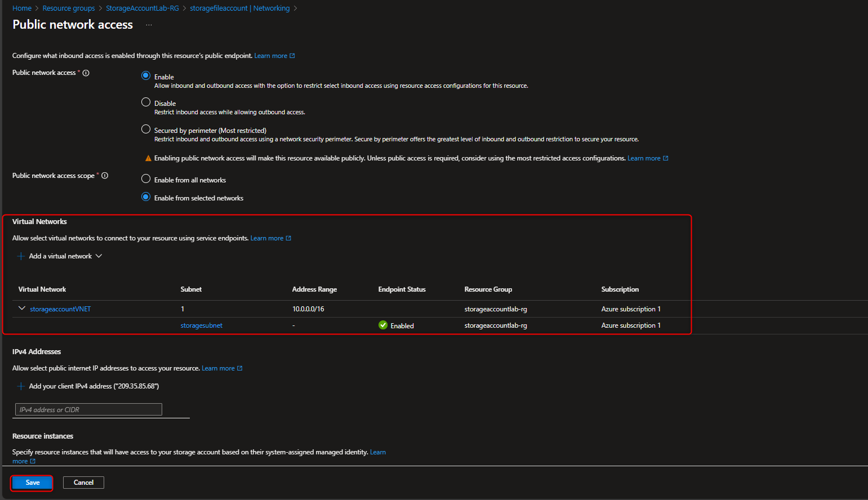Navigate to storagefileaccount Networking via breadcrumb
Viewport: 868px width, 500px height.
[239, 8]
